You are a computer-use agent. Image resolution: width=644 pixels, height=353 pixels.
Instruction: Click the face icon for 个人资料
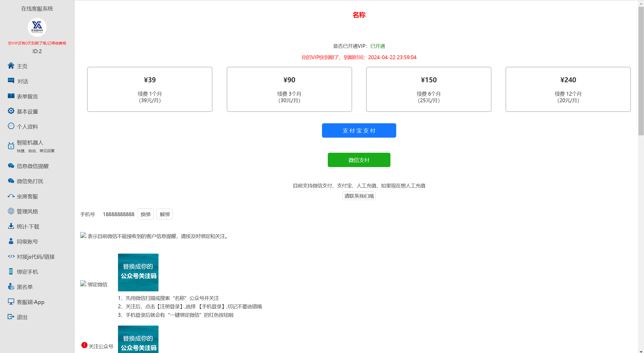(x=11, y=126)
